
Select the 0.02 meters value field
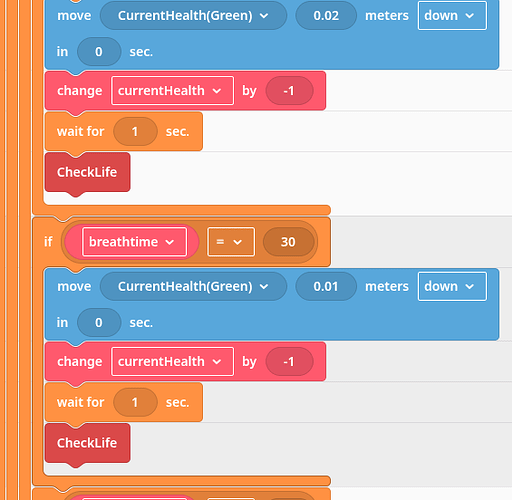pyautogui.click(x=326, y=16)
